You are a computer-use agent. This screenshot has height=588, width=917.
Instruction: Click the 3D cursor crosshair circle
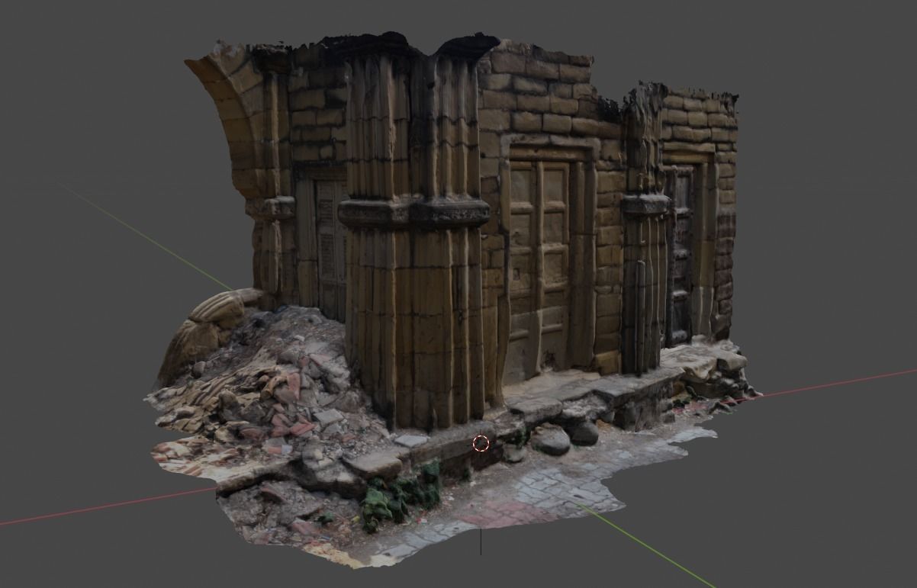click(x=481, y=443)
